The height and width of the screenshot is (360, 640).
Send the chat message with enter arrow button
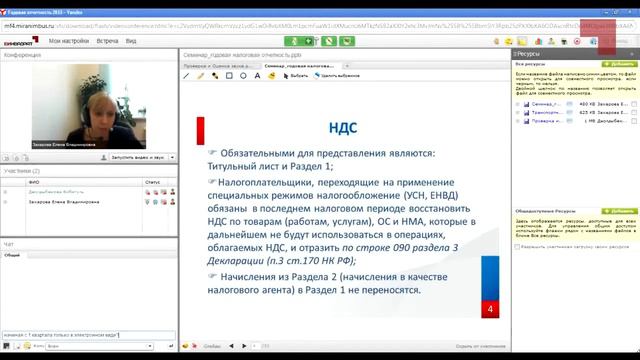pyautogui.click(x=171, y=346)
